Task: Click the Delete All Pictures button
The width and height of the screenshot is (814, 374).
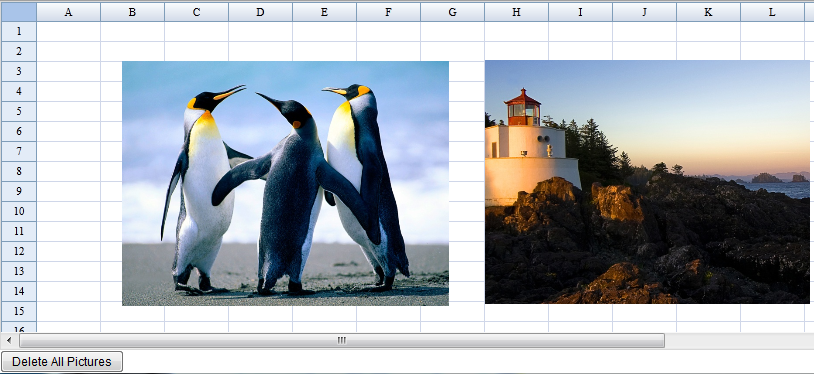Action: tap(62, 362)
